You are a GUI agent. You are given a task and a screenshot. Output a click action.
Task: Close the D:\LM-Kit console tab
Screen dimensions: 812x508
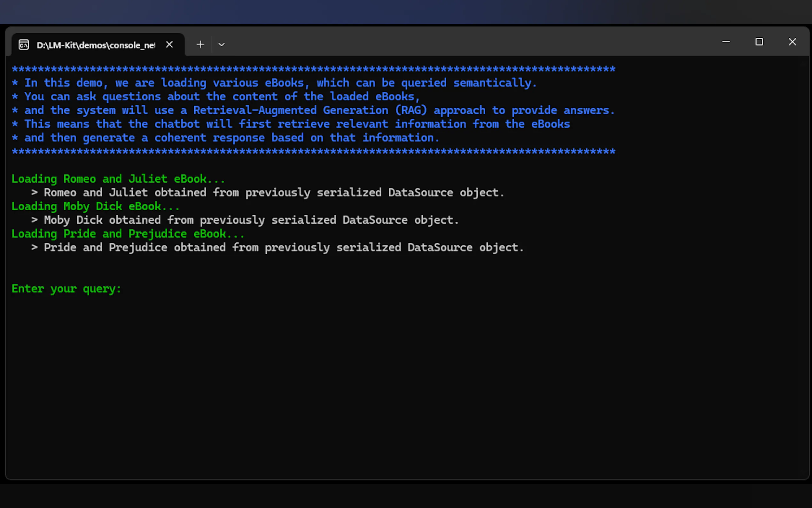169,44
